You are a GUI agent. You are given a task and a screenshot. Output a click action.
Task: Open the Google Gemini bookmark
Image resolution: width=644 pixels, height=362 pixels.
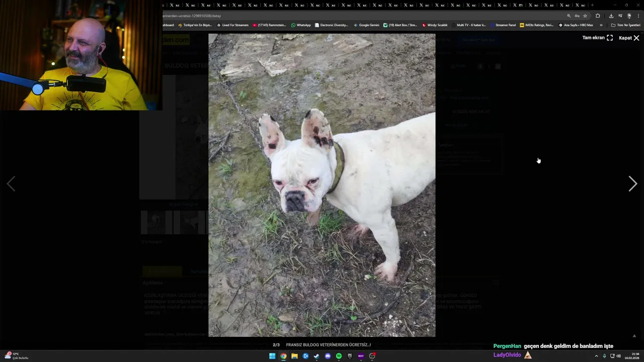(366, 25)
